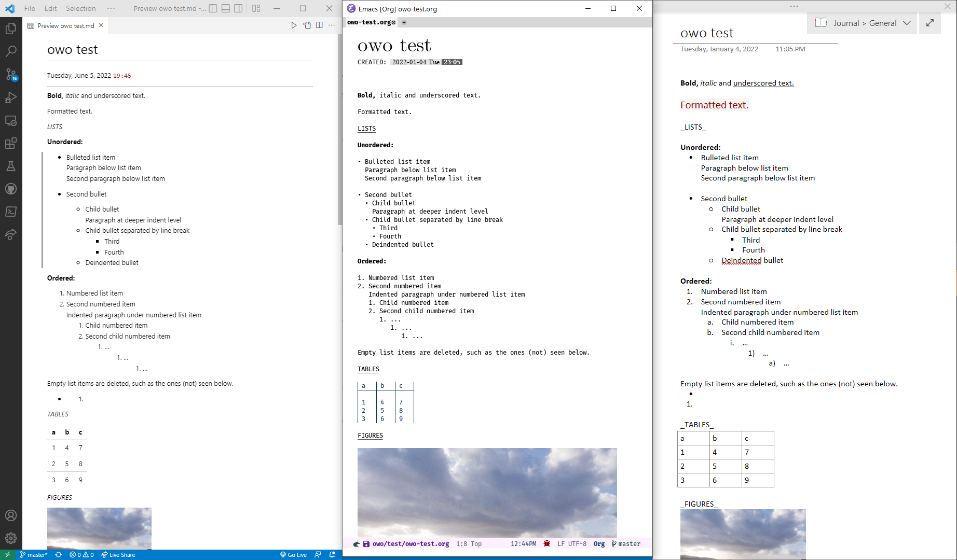Add a new tab in Emacs tab bar

[x=404, y=22]
